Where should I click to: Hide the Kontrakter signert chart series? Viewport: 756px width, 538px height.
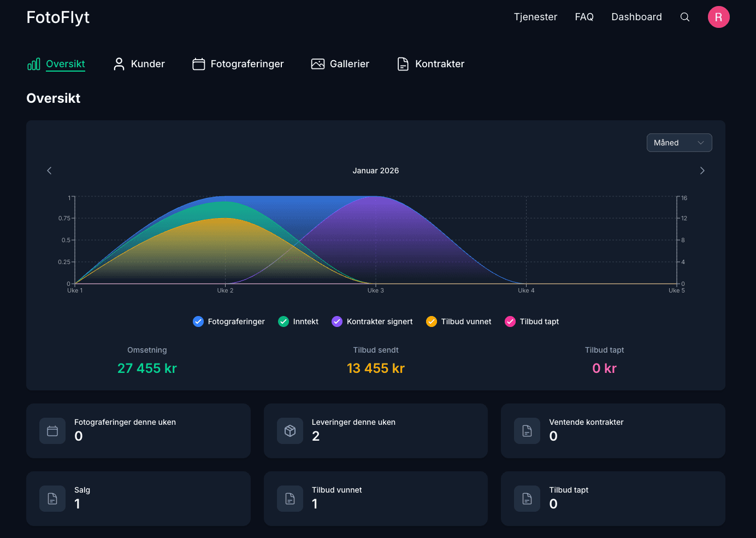(337, 321)
